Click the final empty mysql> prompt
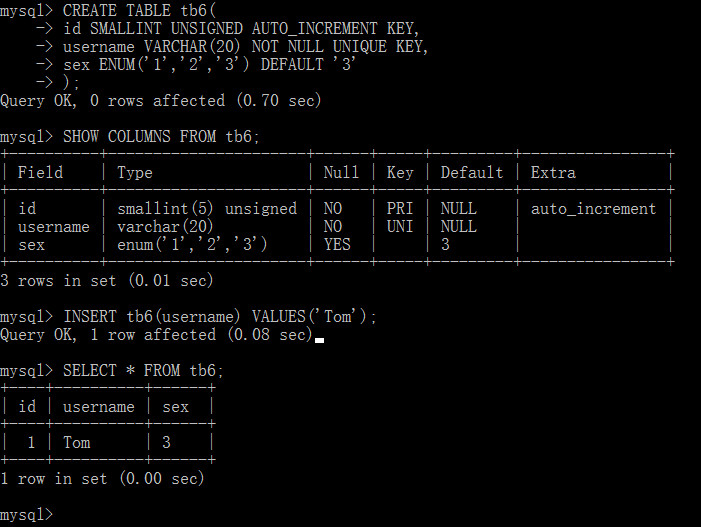 [x=26, y=515]
